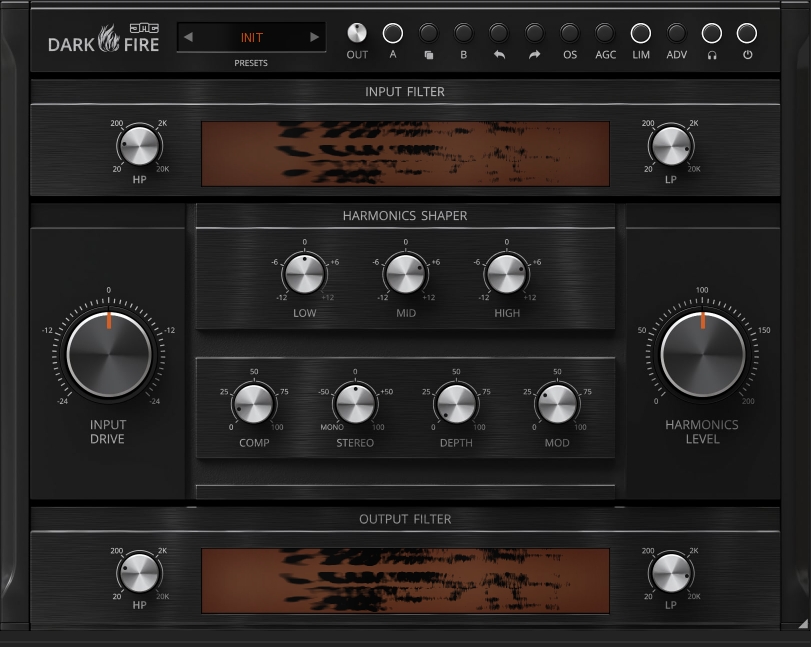The image size is (811, 647).
Task: Undo the last change
Action: [499, 34]
